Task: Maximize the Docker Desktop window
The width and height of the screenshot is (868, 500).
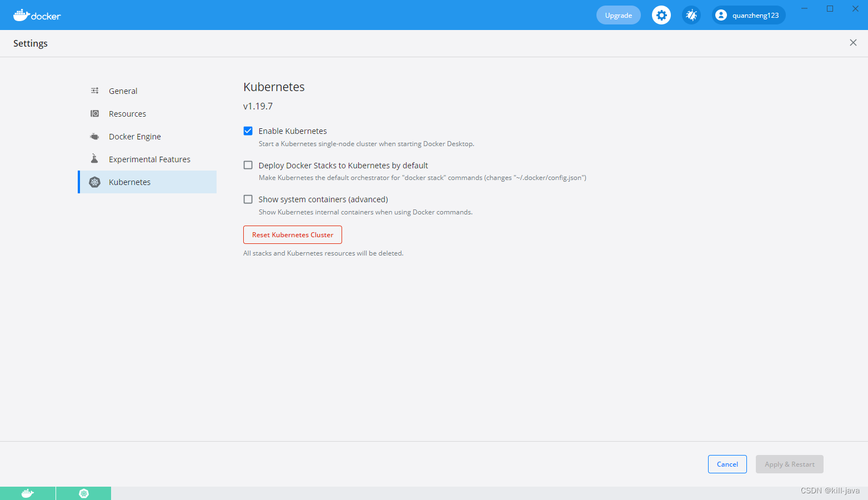Action: [830, 8]
